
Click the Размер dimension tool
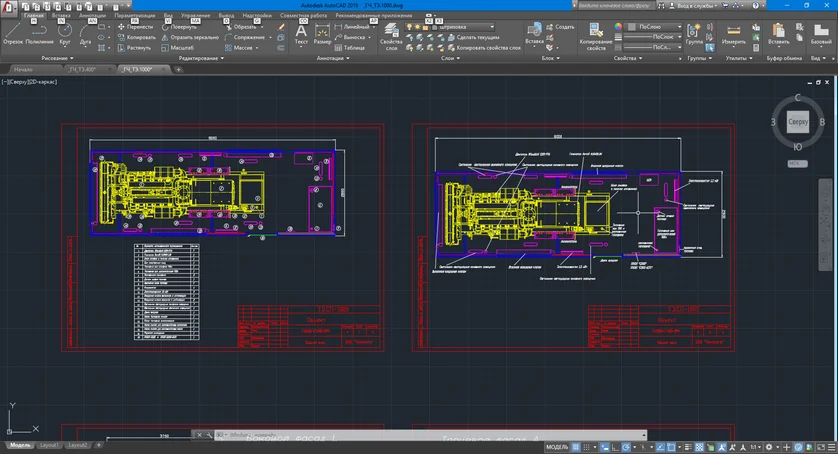322,33
